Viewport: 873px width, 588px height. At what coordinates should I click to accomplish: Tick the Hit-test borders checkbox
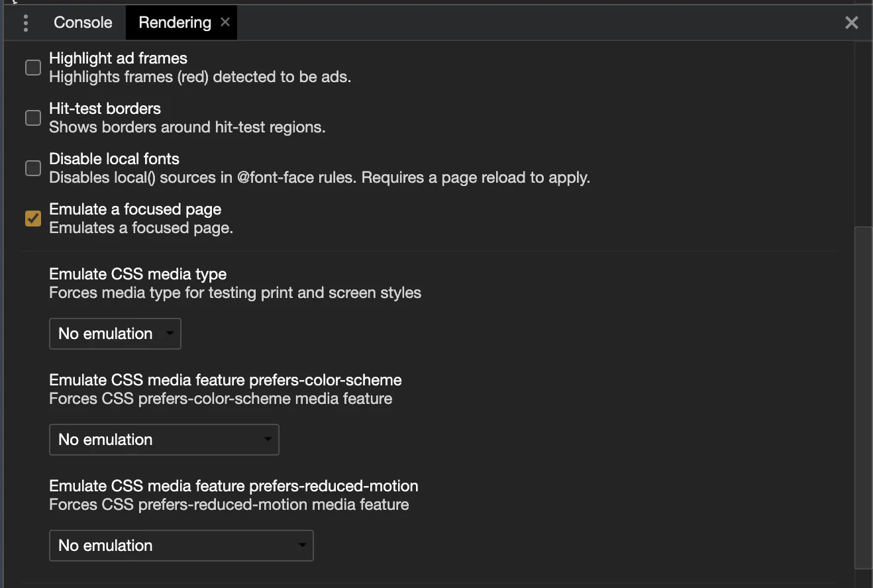(33, 118)
